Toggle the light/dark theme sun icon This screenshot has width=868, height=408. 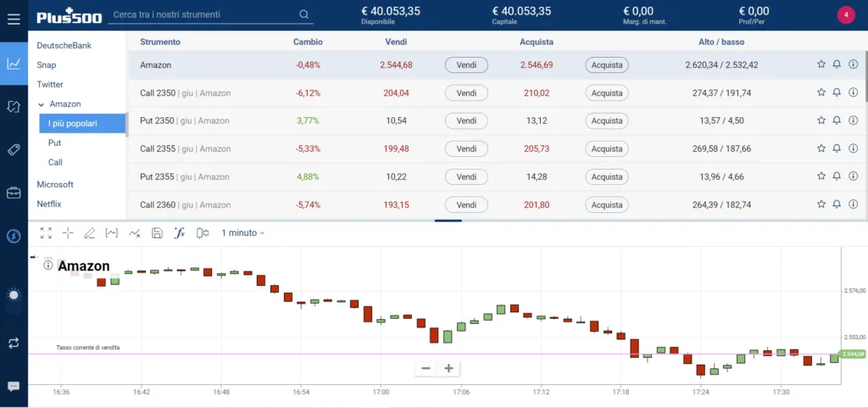[x=14, y=295]
